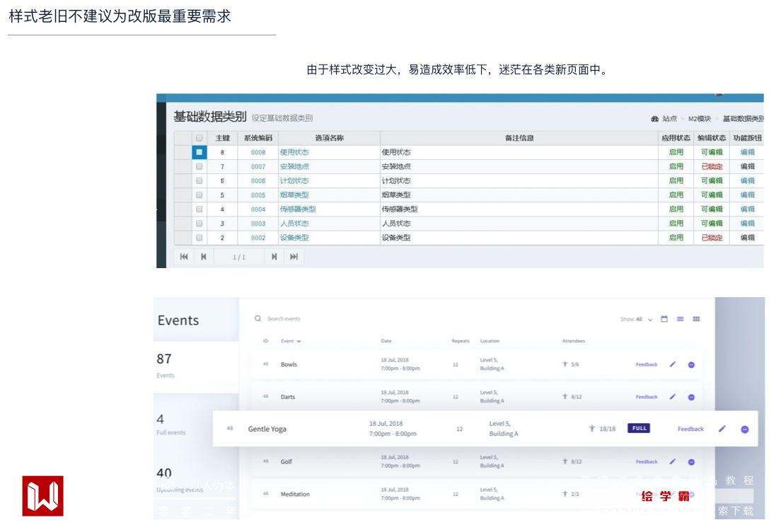Screen dimensions: 776x532
Task: Open system code link 0003
Action: tap(258, 224)
